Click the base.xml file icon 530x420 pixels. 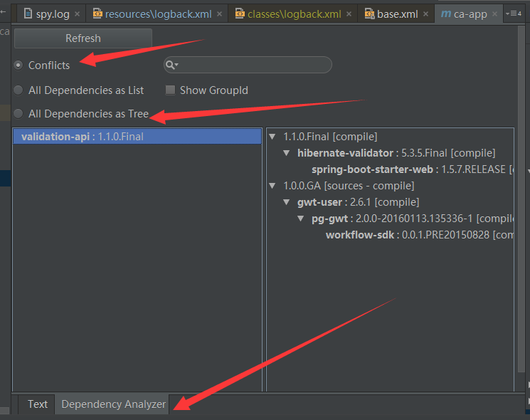[x=369, y=14]
